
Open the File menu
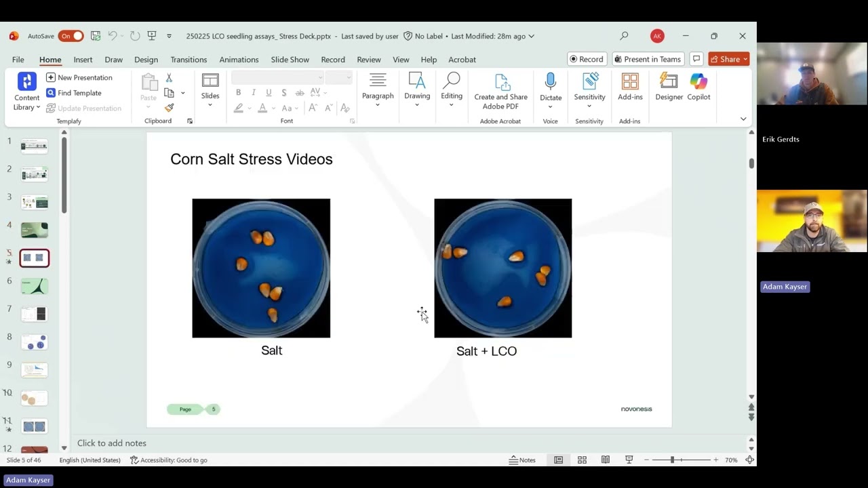tap(18, 60)
